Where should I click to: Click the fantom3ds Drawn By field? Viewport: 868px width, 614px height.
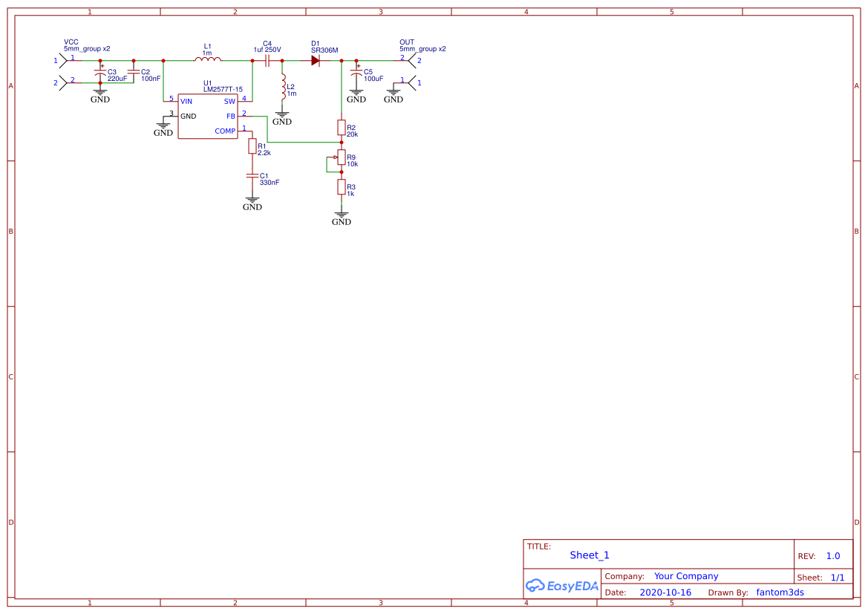pyautogui.click(x=780, y=592)
